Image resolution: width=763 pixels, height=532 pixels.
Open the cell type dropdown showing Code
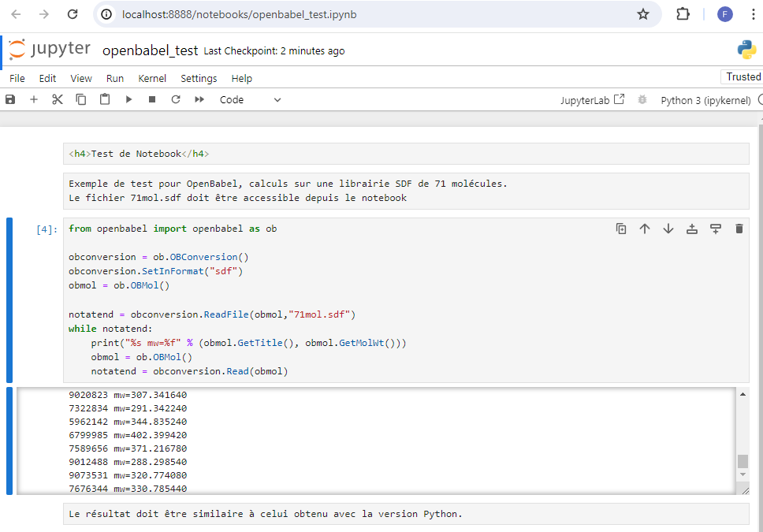tap(250, 100)
